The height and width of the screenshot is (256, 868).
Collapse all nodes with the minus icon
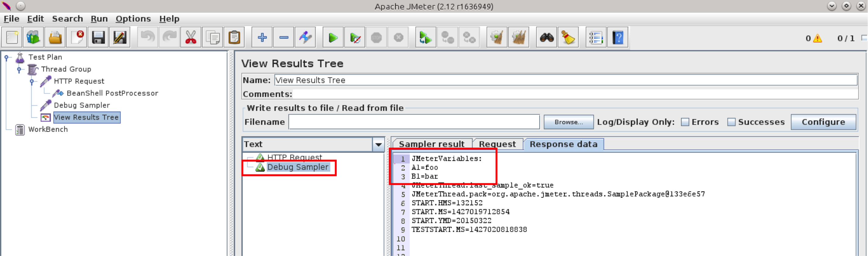click(284, 37)
